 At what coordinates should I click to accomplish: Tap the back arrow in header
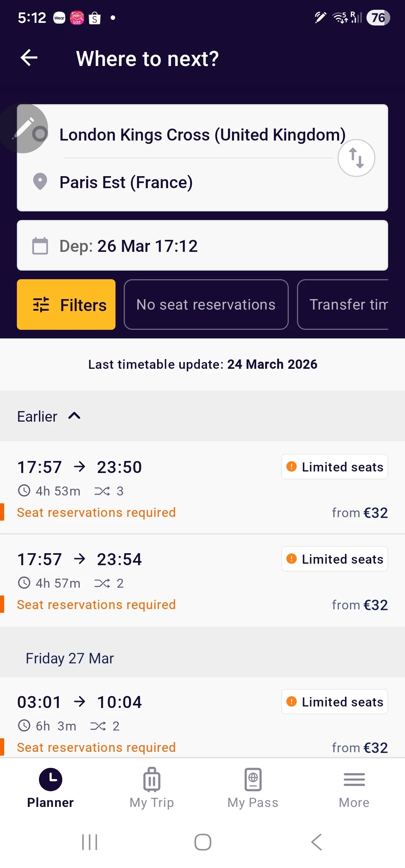[29, 58]
